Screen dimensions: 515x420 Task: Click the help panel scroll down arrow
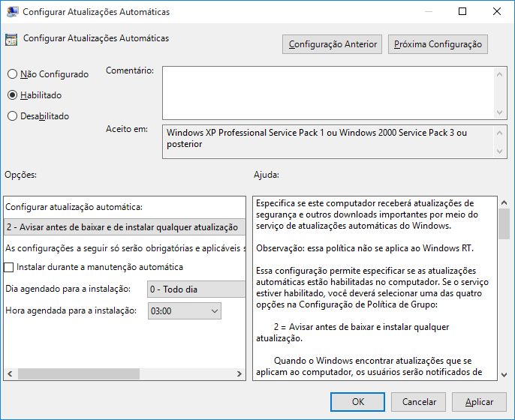tap(504, 374)
